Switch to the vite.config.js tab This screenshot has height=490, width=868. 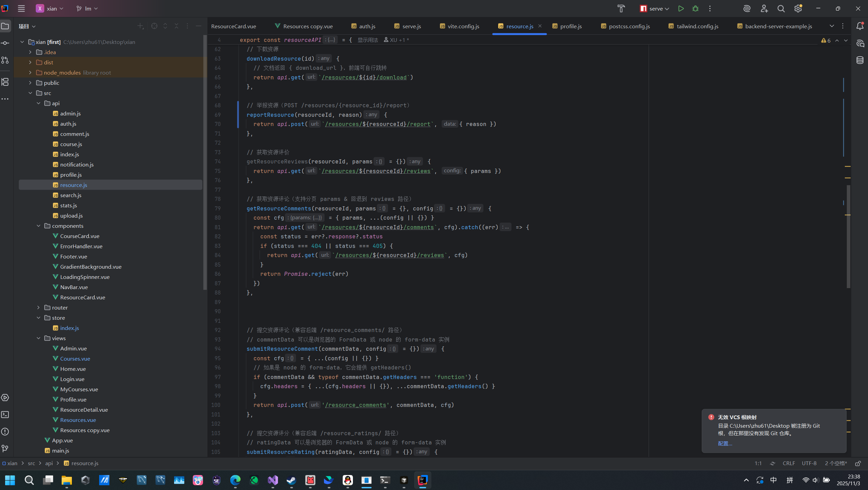[x=463, y=26]
